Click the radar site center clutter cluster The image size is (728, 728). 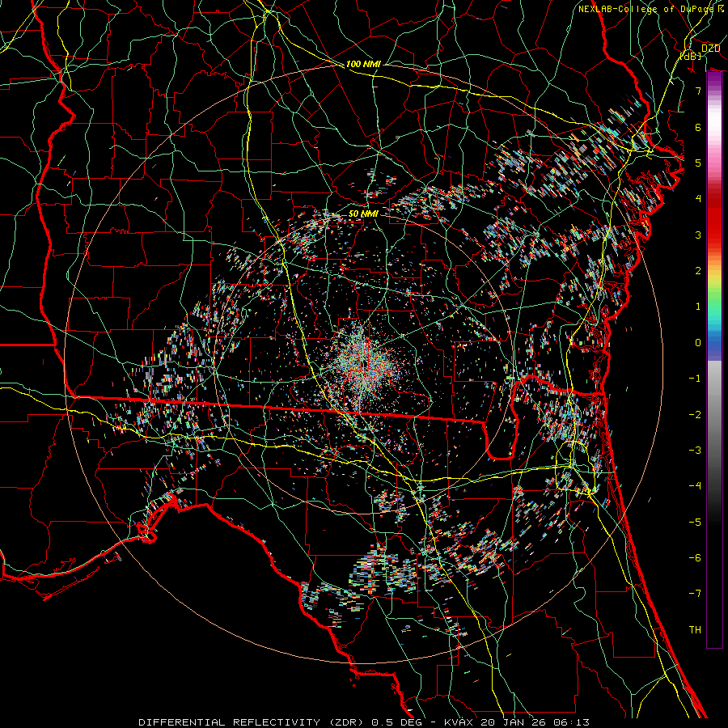[363, 362]
